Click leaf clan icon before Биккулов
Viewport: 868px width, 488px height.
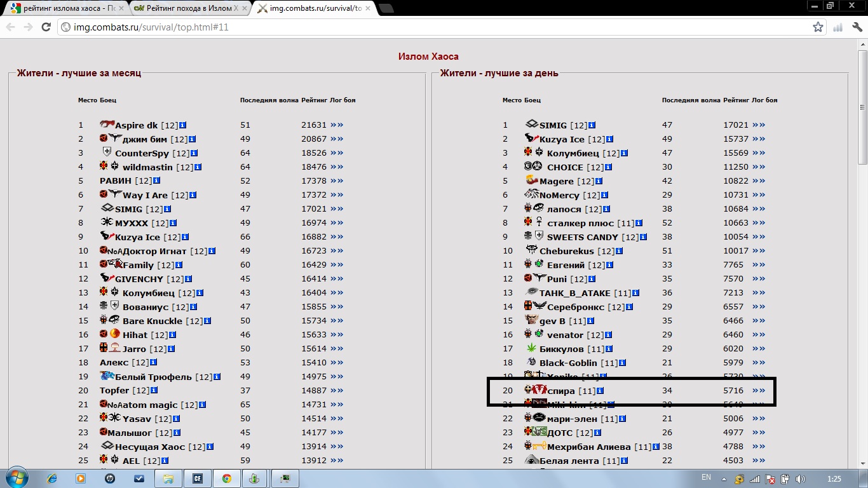click(532, 348)
